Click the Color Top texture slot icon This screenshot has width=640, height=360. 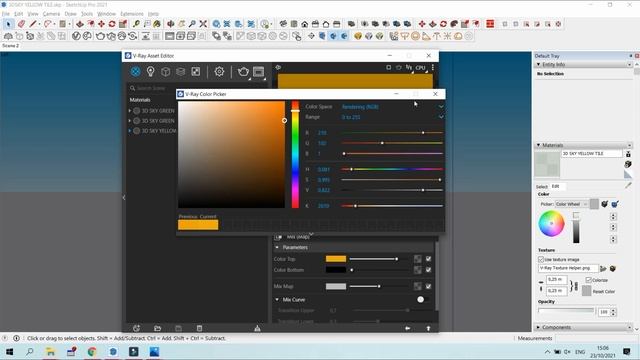tap(418, 259)
